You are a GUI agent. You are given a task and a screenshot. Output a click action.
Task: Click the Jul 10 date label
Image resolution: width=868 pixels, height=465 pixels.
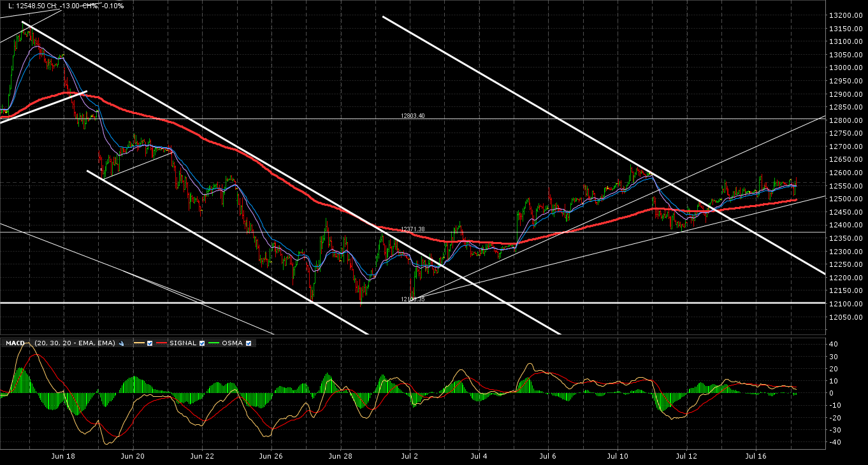[618, 456]
